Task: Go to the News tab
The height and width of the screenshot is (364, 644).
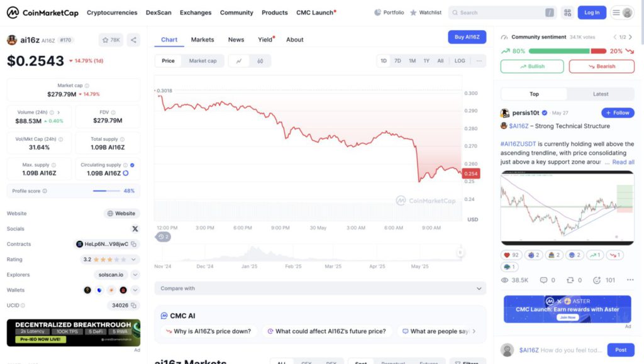Action: tap(236, 40)
